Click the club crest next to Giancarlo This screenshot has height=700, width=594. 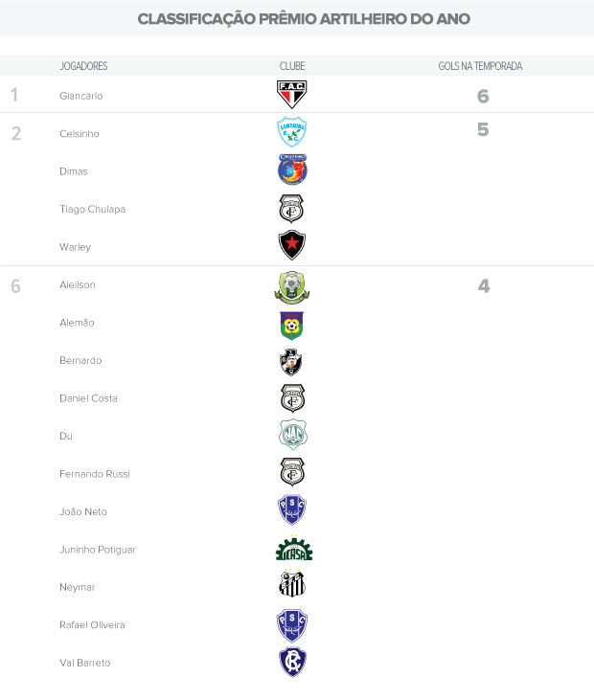point(292,94)
